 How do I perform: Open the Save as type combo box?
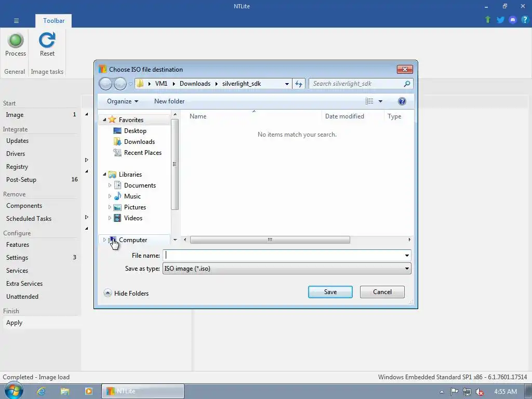tap(287, 269)
